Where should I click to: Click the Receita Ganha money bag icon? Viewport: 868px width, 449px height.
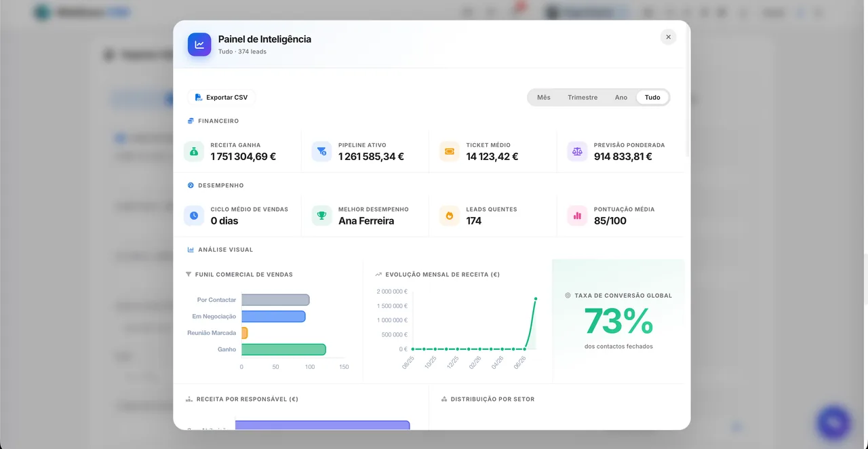pyautogui.click(x=194, y=151)
